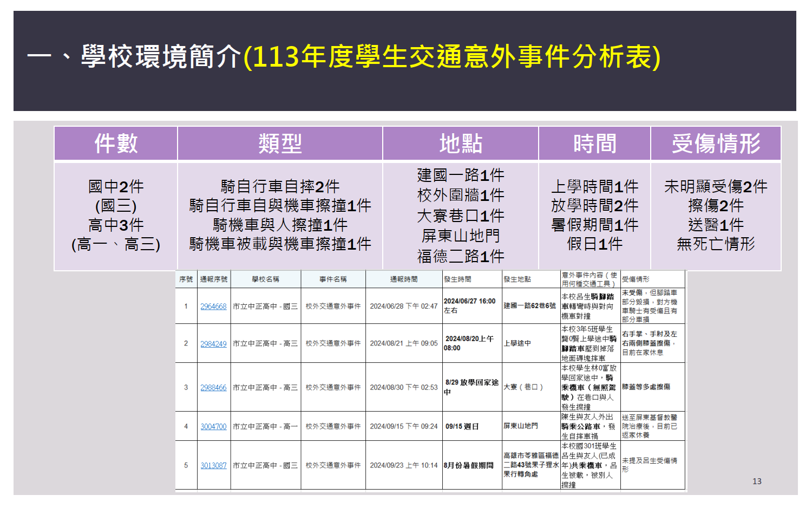Select the 類型 purple header cell

click(280, 144)
